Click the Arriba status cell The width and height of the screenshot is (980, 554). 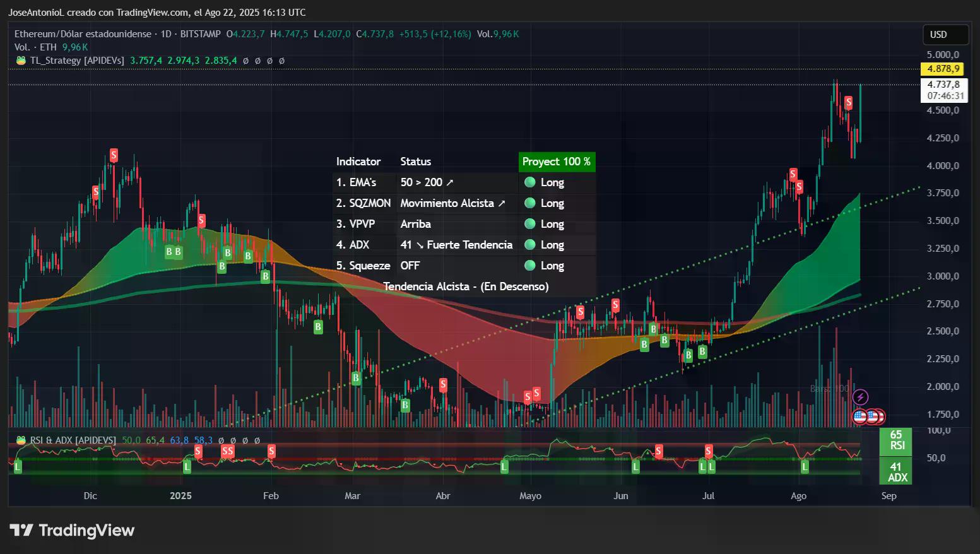416,224
